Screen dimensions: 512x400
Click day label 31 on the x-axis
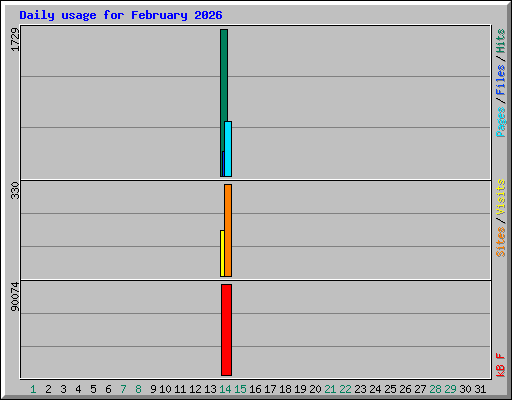click(480, 389)
